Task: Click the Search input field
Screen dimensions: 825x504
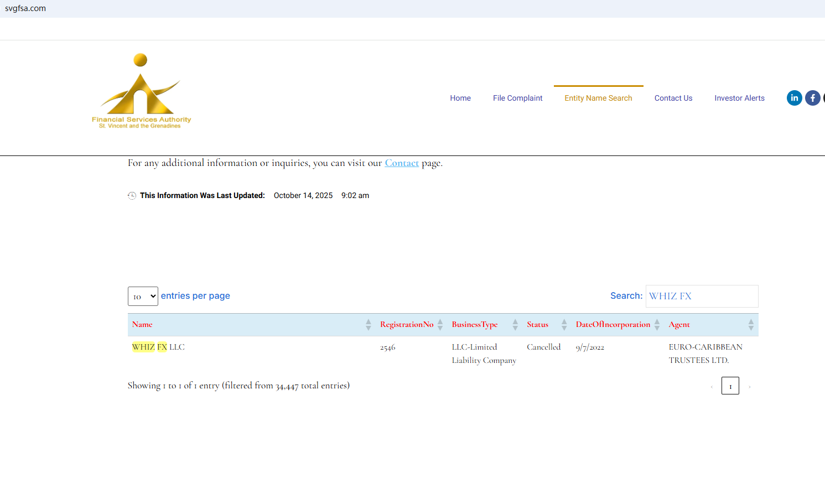Action: (702, 297)
